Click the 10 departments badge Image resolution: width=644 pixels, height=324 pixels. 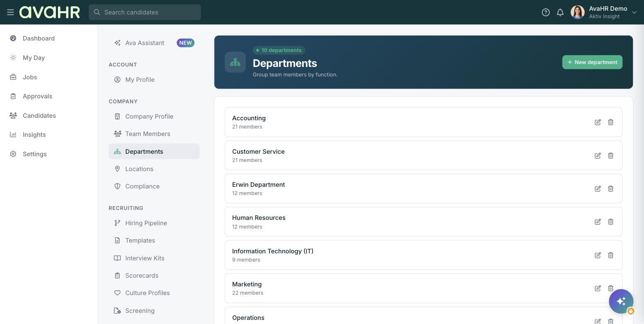point(279,50)
